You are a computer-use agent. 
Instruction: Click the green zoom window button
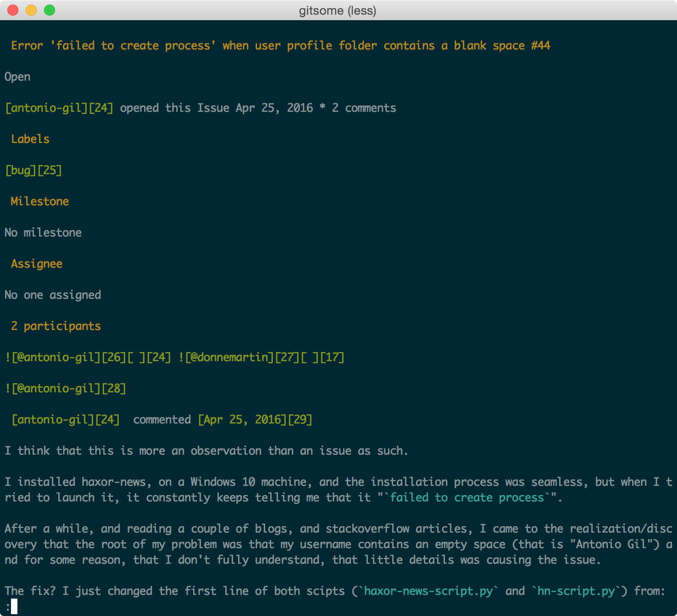(x=50, y=10)
